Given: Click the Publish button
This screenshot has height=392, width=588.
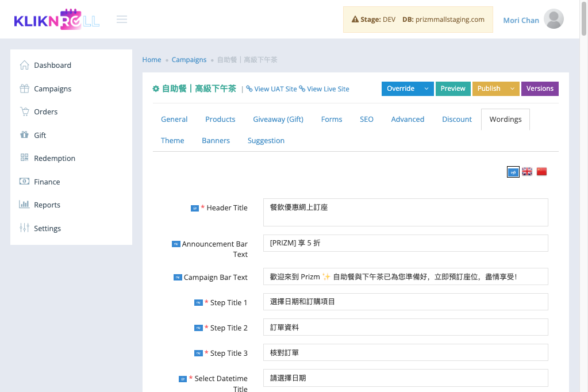Looking at the screenshot, I should [x=489, y=89].
